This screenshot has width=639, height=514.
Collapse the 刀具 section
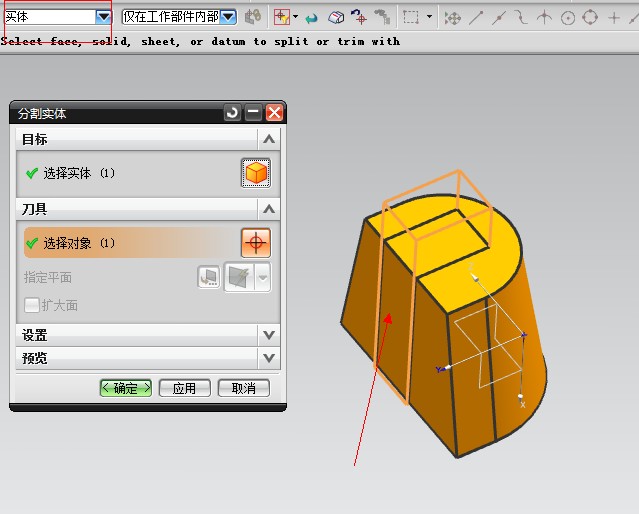click(269, 210)
